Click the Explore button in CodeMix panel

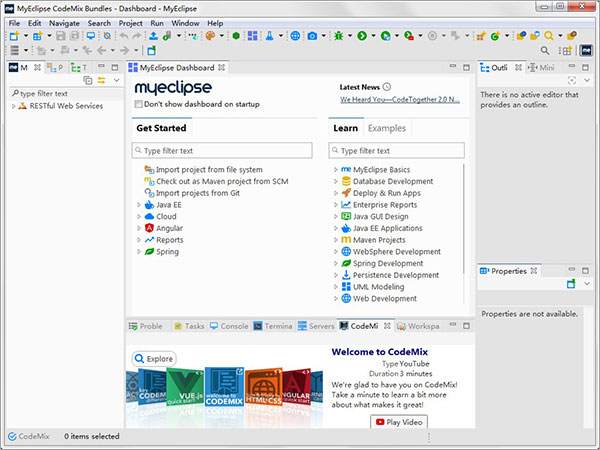point(153,358)
